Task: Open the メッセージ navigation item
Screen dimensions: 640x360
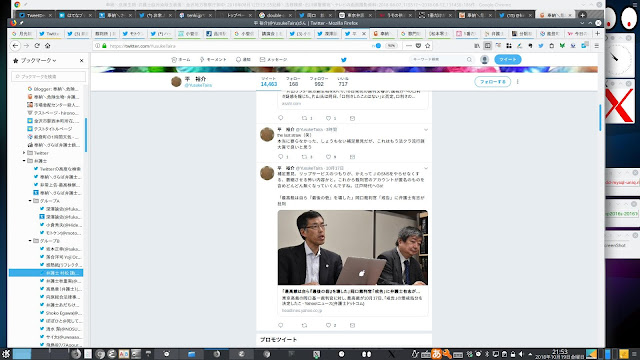Action: pos(273,60)
